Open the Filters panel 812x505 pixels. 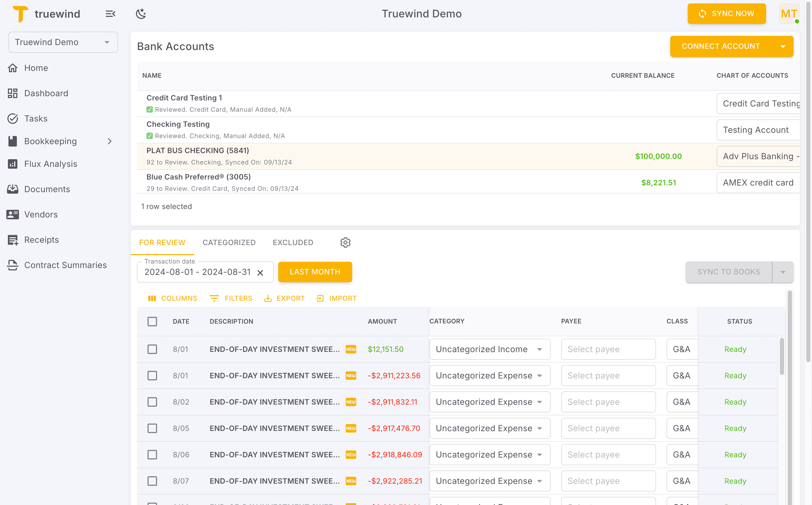point(231,298)
